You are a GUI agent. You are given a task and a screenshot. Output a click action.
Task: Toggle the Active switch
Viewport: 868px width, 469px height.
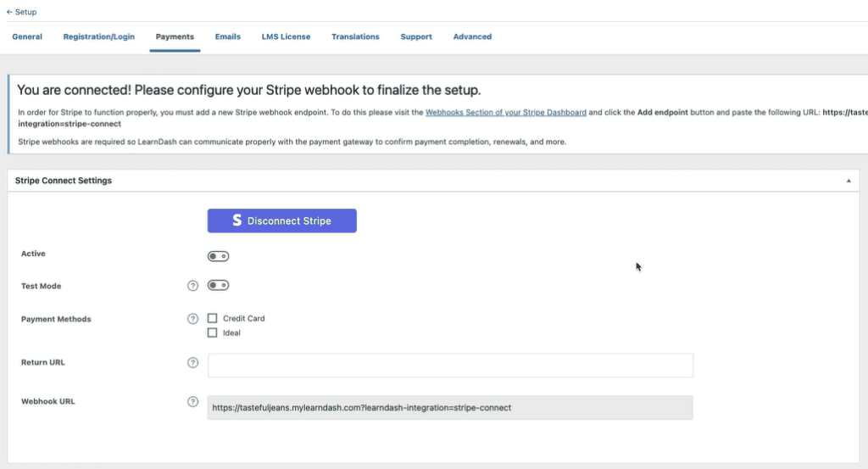point(218,256)
